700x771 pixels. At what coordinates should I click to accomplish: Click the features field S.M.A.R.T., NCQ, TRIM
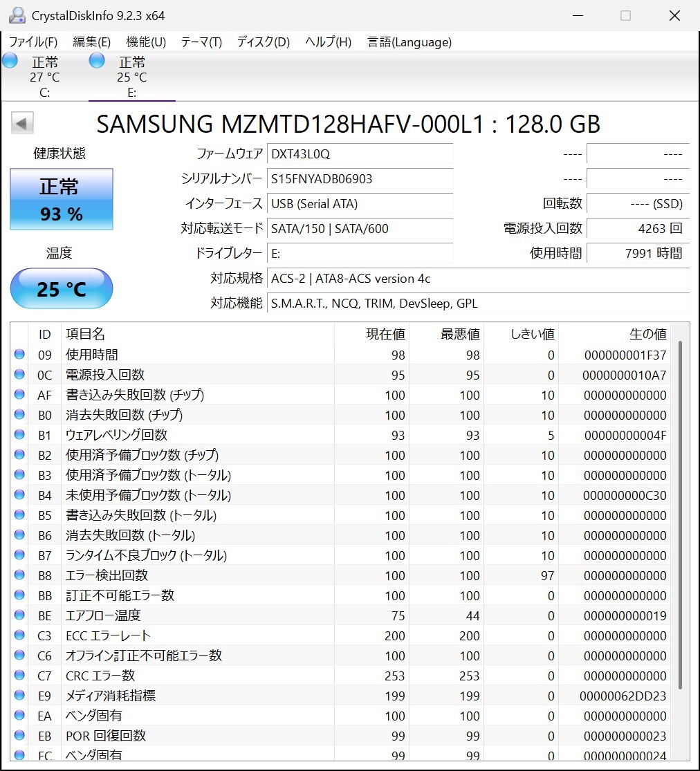tap(478, 304)
